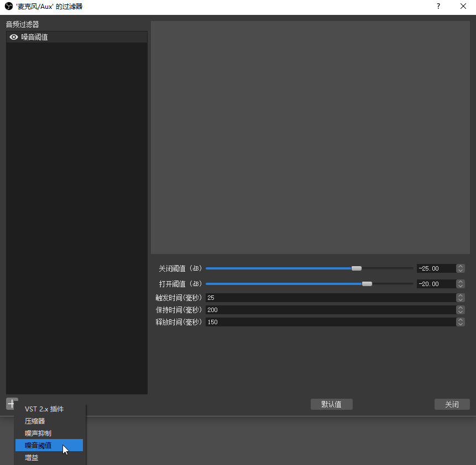Increase 保持时间 with up arrow

(461, 308)
